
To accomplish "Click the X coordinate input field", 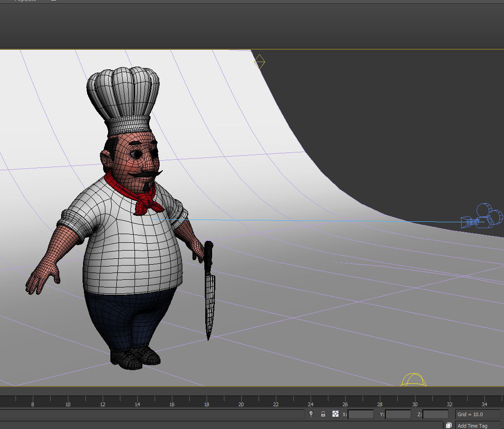I will (361, 414).
